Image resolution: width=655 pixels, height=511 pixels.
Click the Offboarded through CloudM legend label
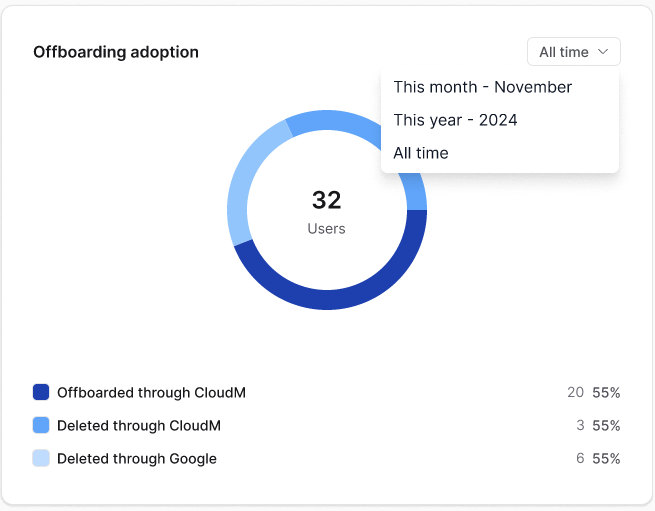coord(151,392)
